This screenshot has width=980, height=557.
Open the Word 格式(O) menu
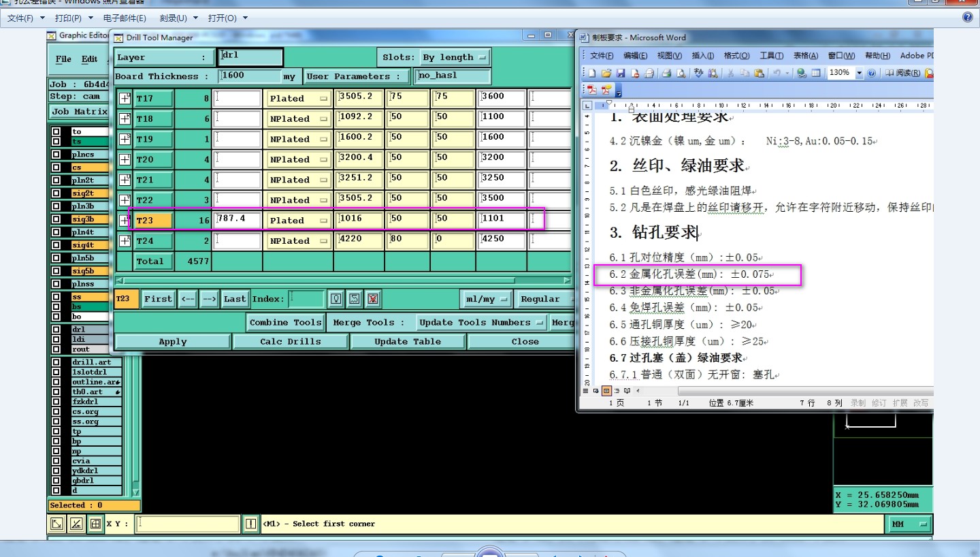pos(736,56)
